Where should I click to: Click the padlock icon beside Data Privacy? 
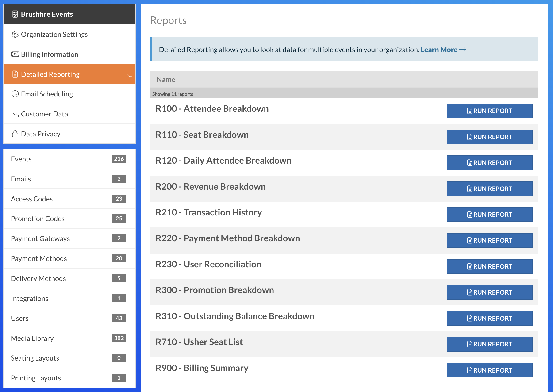[x=15, y=134]
